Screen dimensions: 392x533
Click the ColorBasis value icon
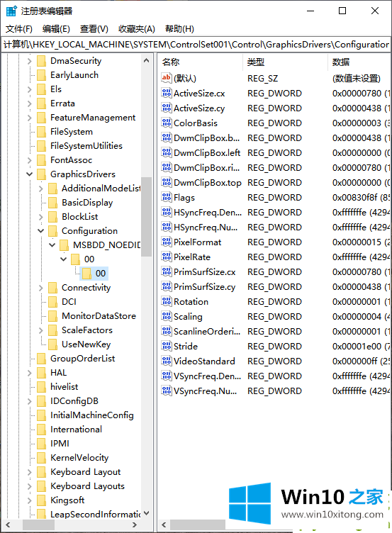[x=167, y=123]
